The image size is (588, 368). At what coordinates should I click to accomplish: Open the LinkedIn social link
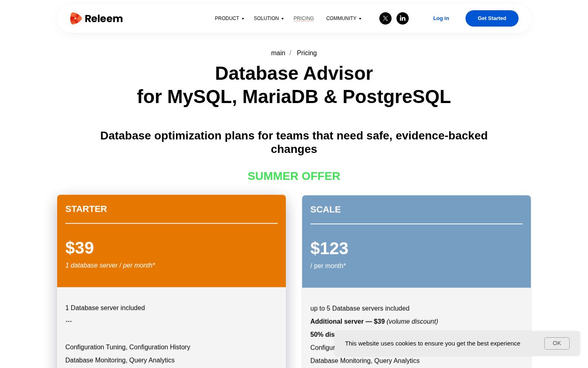pos(403,18)
